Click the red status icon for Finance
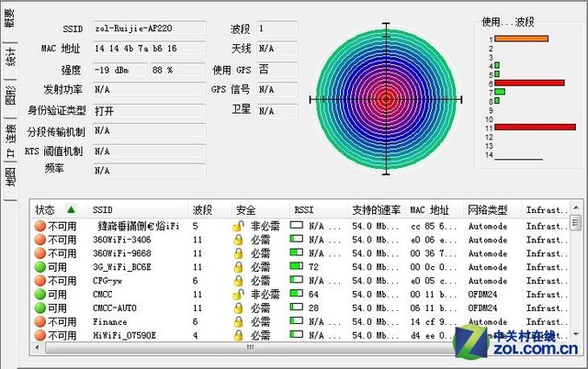The image size is (588, 369). pyautogui.click(x=40, y=322)
